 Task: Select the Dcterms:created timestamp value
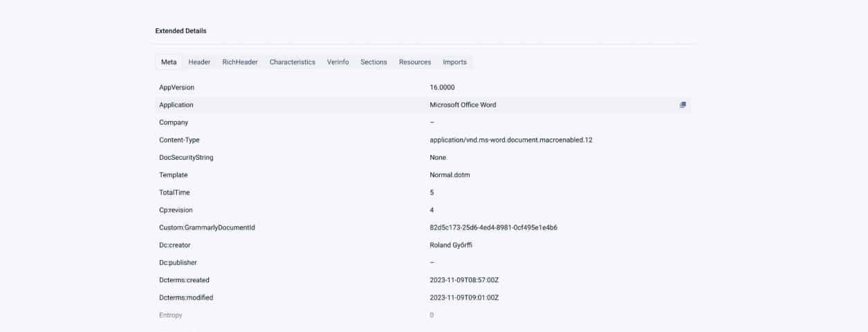point(464,280)
